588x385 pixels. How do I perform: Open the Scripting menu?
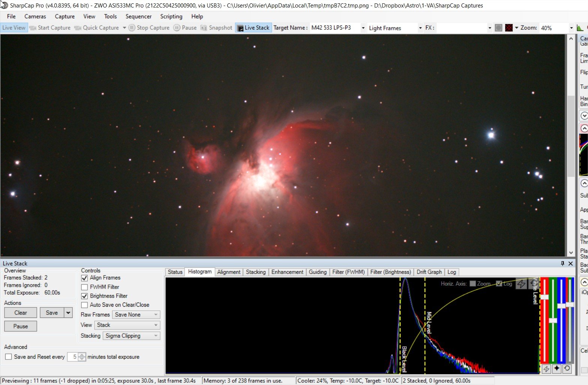click(171, 16)
